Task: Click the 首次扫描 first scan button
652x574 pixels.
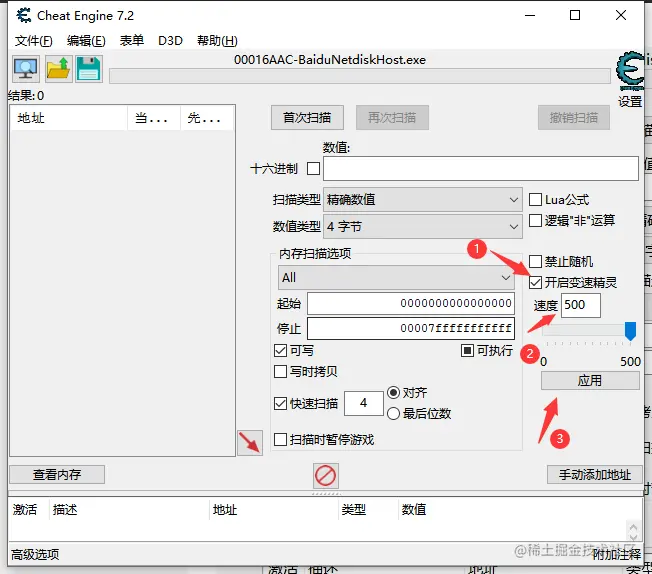Action: pyautogui.click(x=307, y=118)
